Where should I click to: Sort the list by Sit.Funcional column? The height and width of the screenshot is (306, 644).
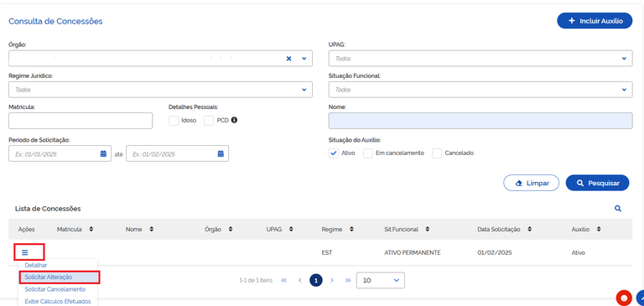[428, 229]
